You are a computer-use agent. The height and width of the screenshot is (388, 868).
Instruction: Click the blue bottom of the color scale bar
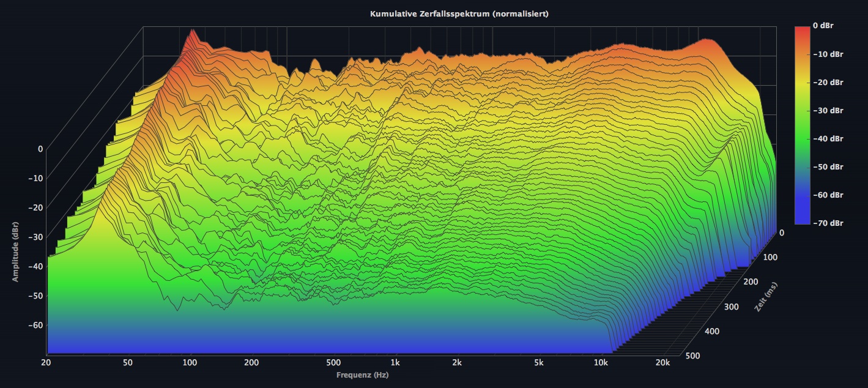tap(801, 217)
